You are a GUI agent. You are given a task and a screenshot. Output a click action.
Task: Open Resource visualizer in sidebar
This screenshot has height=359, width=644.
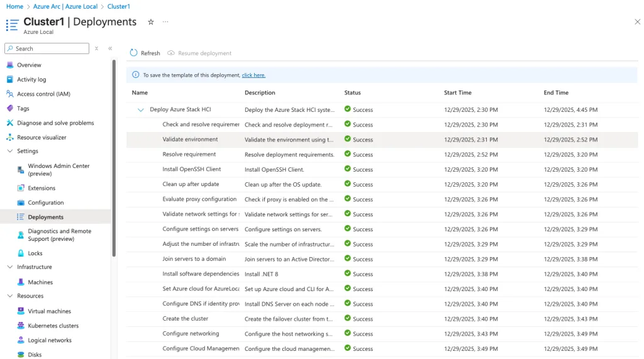tap(42, 138)
